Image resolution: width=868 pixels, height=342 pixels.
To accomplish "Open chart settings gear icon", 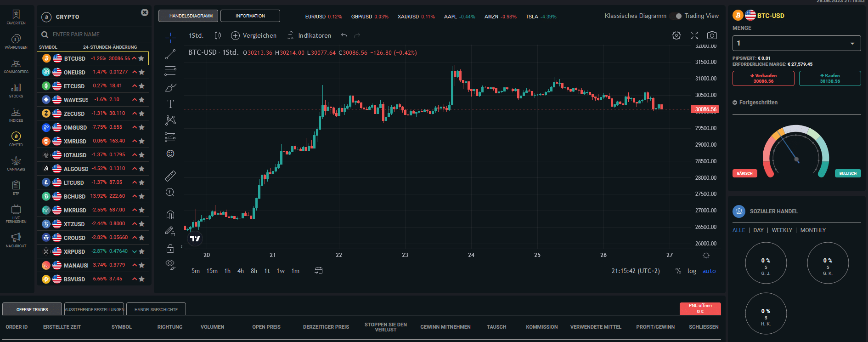I will [x=676, y=35].
